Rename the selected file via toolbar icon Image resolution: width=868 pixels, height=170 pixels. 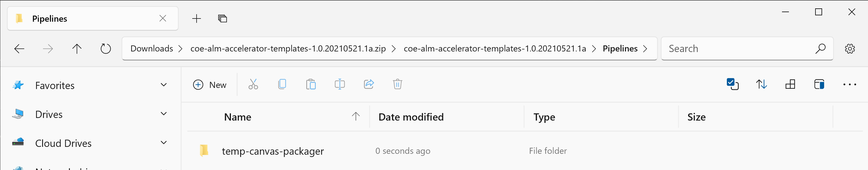click(x=339, y=84)
